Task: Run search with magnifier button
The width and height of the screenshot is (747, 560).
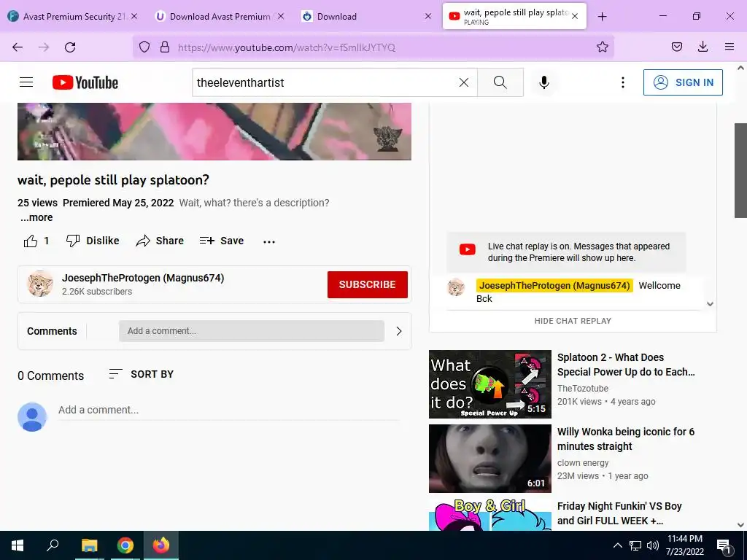Action: point(500,82)
